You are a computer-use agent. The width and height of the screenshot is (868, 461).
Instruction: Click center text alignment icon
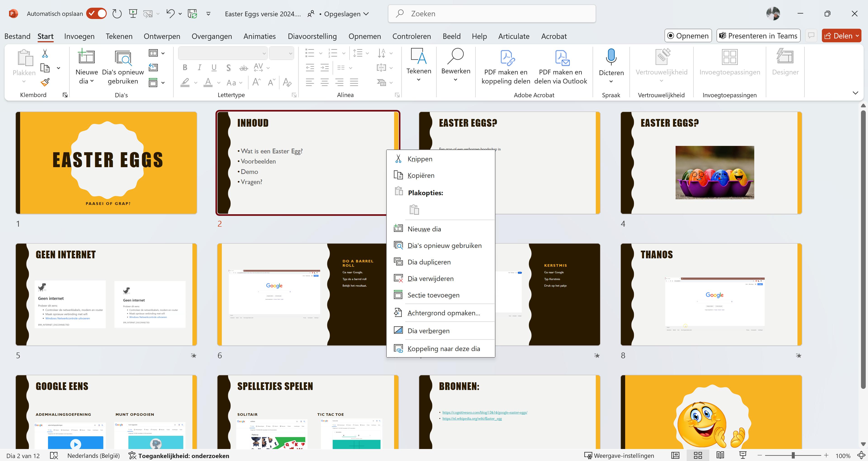[x=324, y=82]
